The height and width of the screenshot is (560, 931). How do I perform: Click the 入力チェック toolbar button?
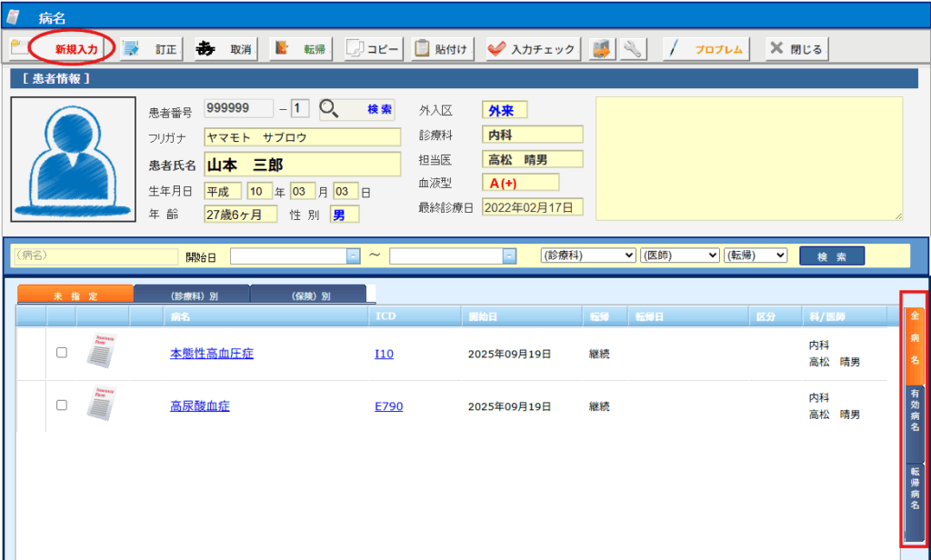click(533, 49)
